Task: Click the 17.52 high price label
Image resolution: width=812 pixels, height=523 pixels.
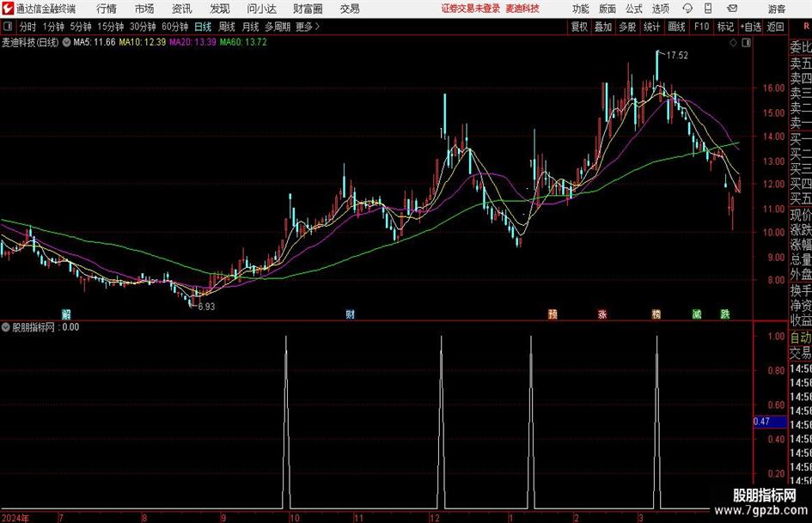Action: point(677,56)
